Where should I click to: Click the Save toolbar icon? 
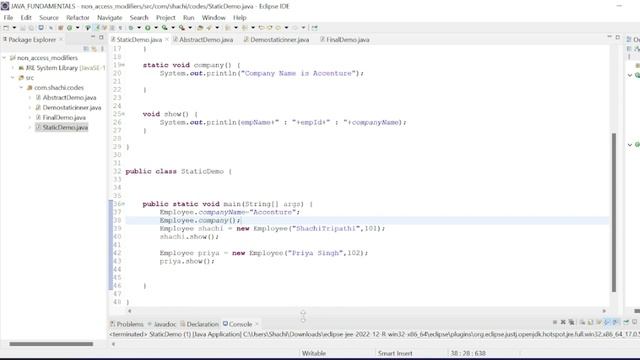click(23, 28)
